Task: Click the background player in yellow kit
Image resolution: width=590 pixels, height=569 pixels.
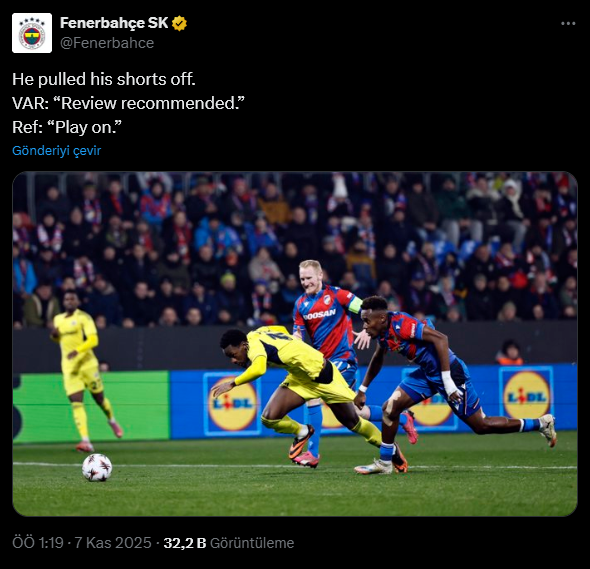Action: tap(82, 371)
